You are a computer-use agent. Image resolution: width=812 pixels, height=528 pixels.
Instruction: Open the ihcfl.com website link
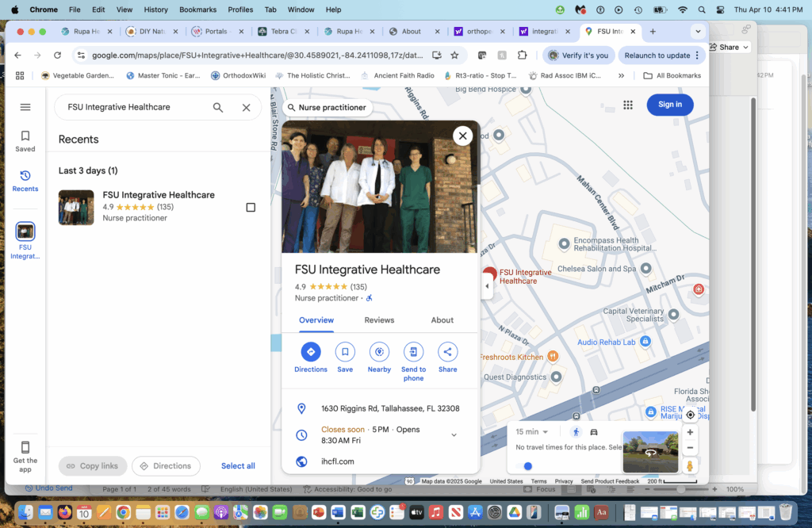click(x=338, y=461)
